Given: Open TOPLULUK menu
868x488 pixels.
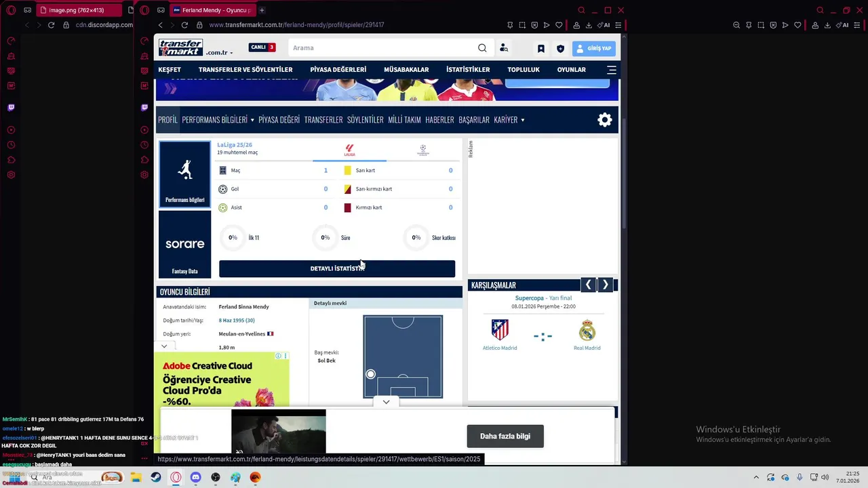Looking at the screenshot, I should pyautogui.click(x=524, y=70).
